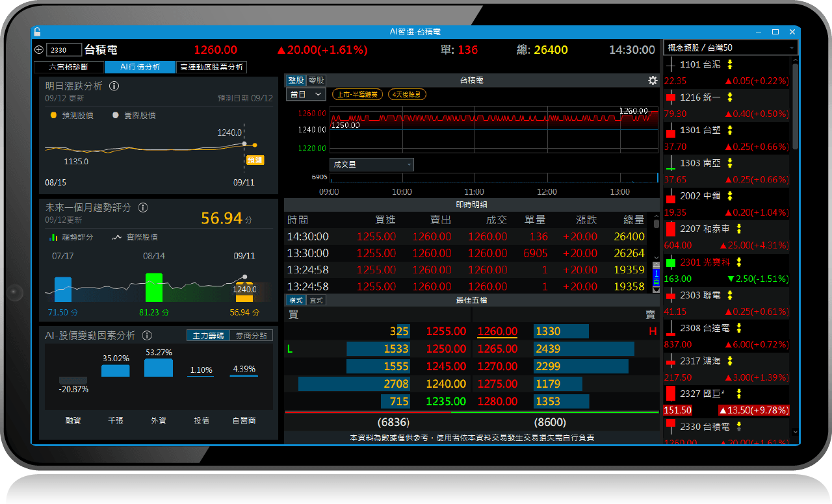The height and width of the screenshot is (504, 832).
Task: Open the 概念類股 / 台灣50 category dropdown
Action: [x=730, y=47]
